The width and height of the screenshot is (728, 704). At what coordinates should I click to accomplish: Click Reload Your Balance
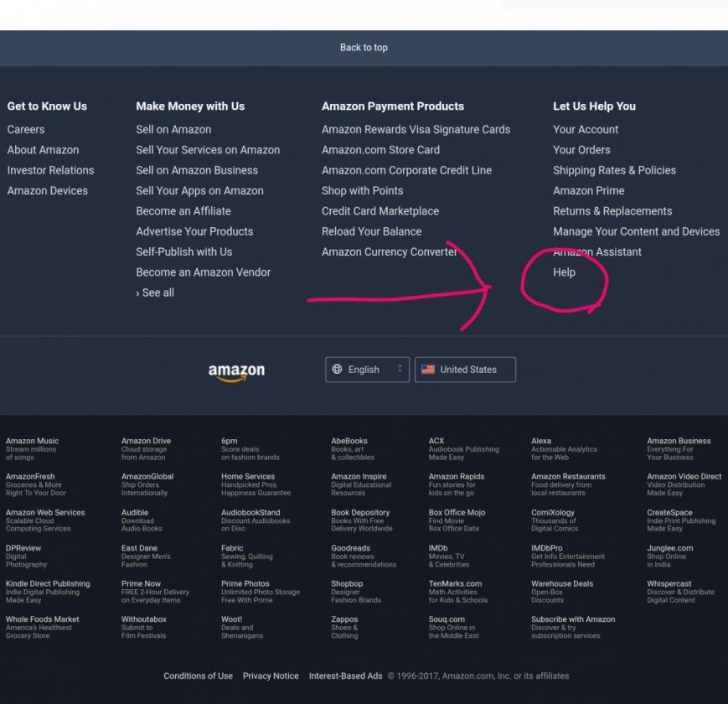point(372,231)
